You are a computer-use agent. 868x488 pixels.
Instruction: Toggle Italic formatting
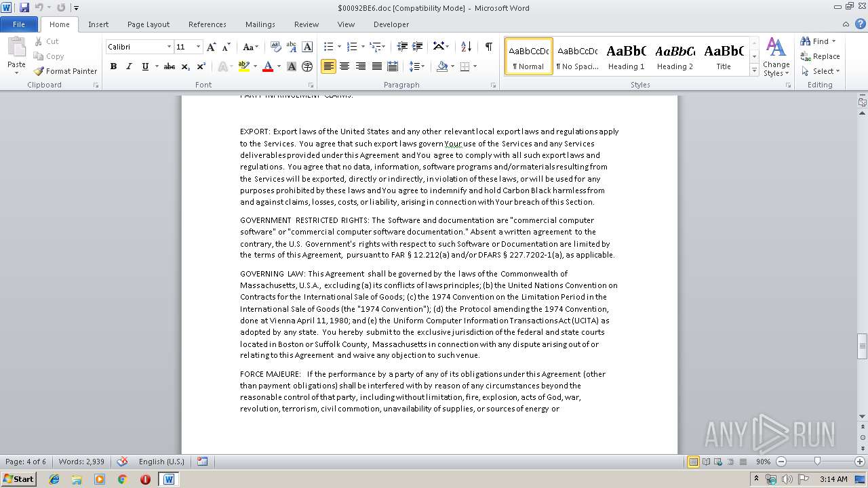[x=129, y=66]
